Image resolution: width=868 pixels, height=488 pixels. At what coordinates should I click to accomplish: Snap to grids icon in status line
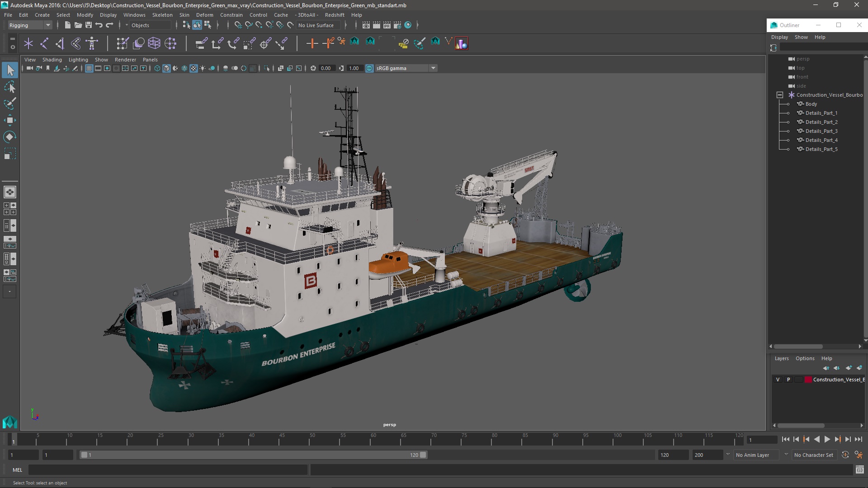[238, 25]
